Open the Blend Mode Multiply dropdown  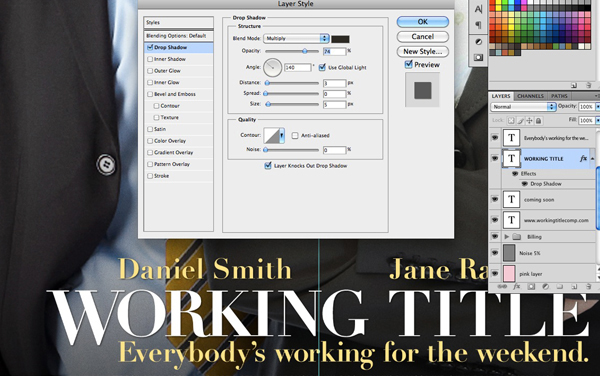(x=296, y=38)
